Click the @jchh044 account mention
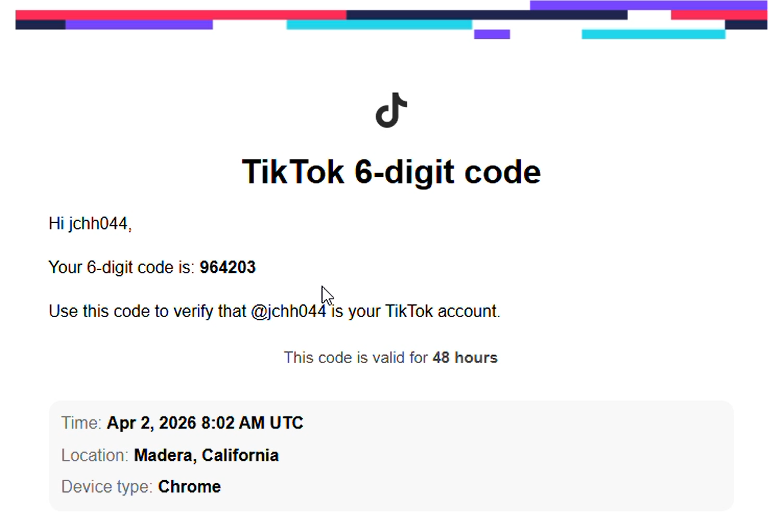This screenshot has height=515, width=771. [288, 311]
